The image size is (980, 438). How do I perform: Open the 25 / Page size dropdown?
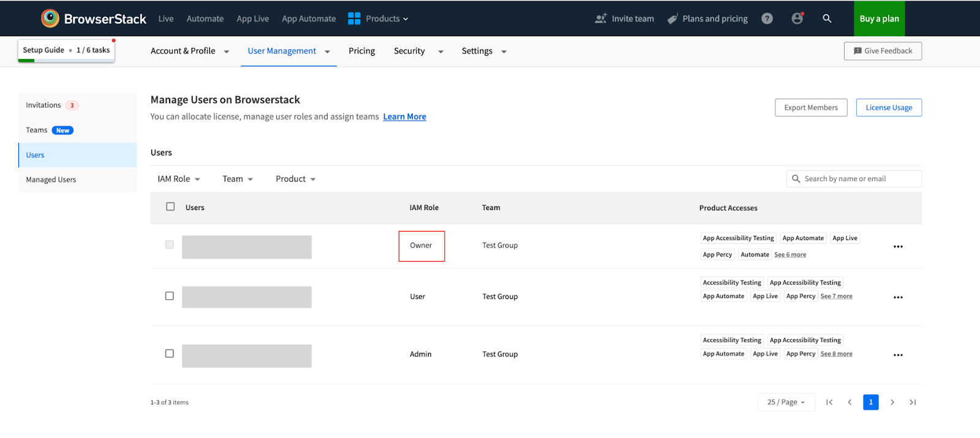(786, 402)
